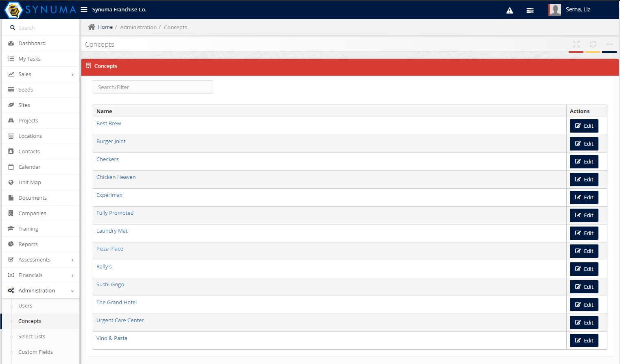Click the Unit Map globe icon
This screenshot has width=620, height=364.
click(11, 182)
